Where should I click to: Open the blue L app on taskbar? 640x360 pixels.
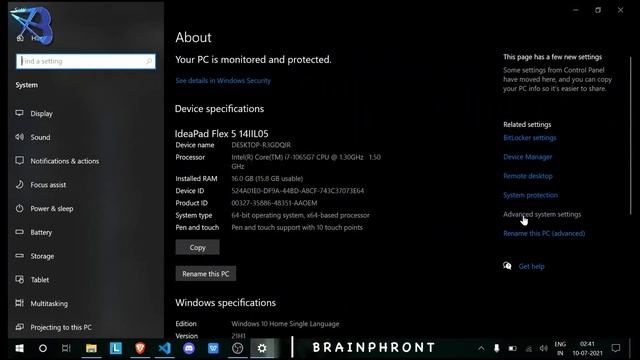point(116,348)
